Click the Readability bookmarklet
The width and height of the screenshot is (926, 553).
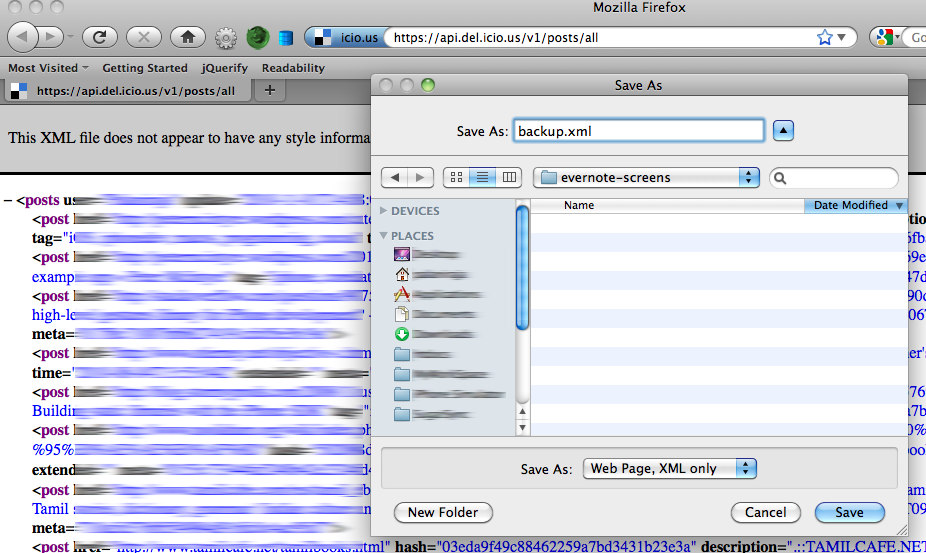pos(294,68)
